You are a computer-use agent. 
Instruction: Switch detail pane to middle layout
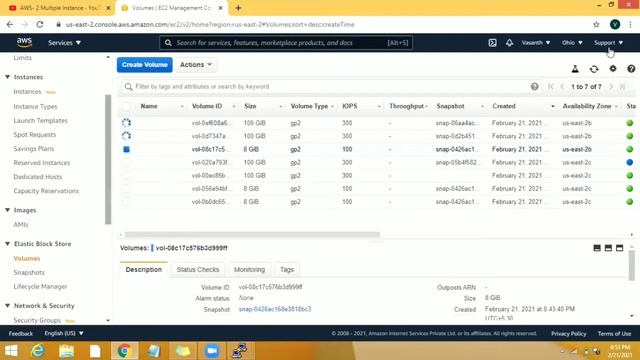pyautogui.click(x=608, y=248)
